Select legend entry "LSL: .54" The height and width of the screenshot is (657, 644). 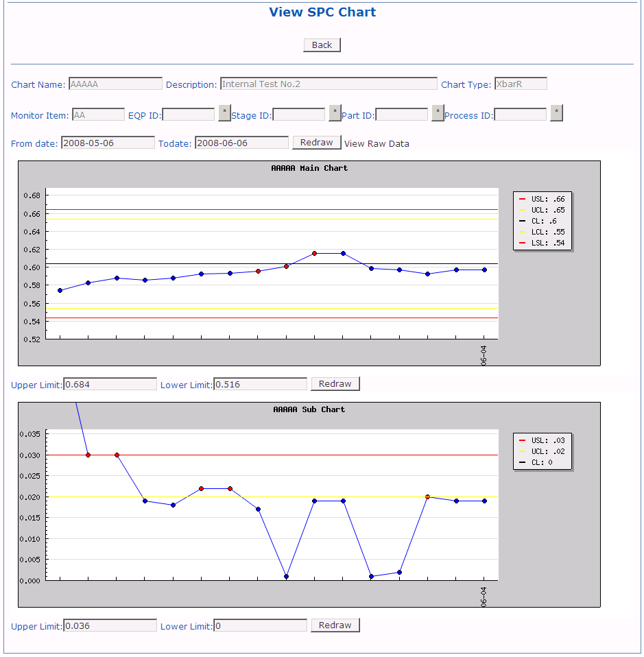pos(542,243)
